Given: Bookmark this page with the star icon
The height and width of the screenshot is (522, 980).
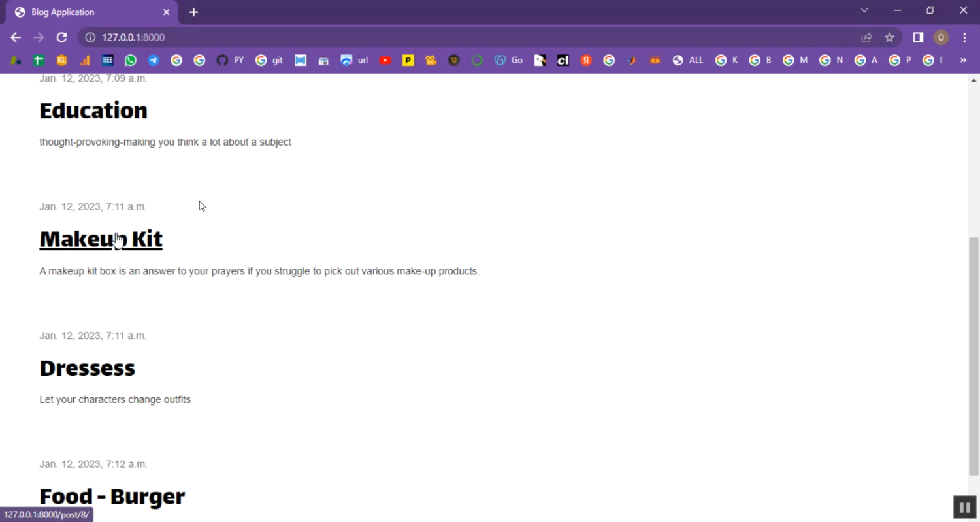Looking at the screenshot, I should [889, 38].
